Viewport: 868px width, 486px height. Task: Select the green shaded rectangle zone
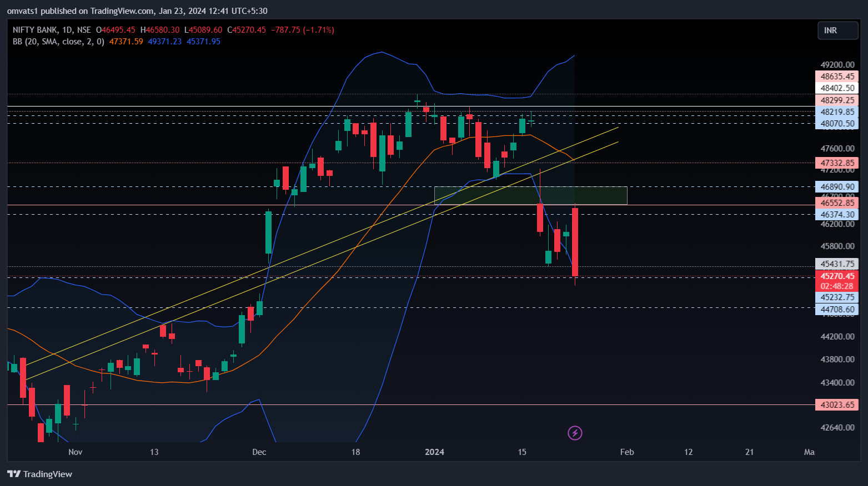point(530,195)
